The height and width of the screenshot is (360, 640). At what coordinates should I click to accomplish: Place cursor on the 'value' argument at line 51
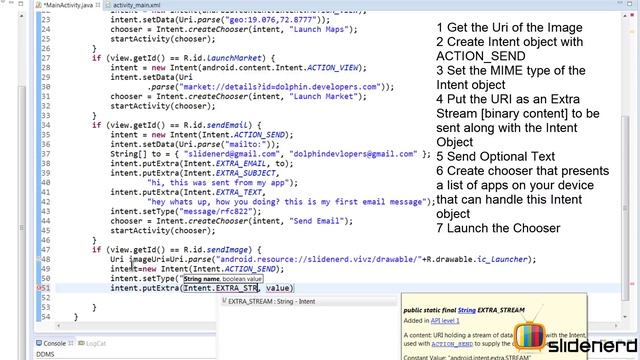tap(278, 288)
